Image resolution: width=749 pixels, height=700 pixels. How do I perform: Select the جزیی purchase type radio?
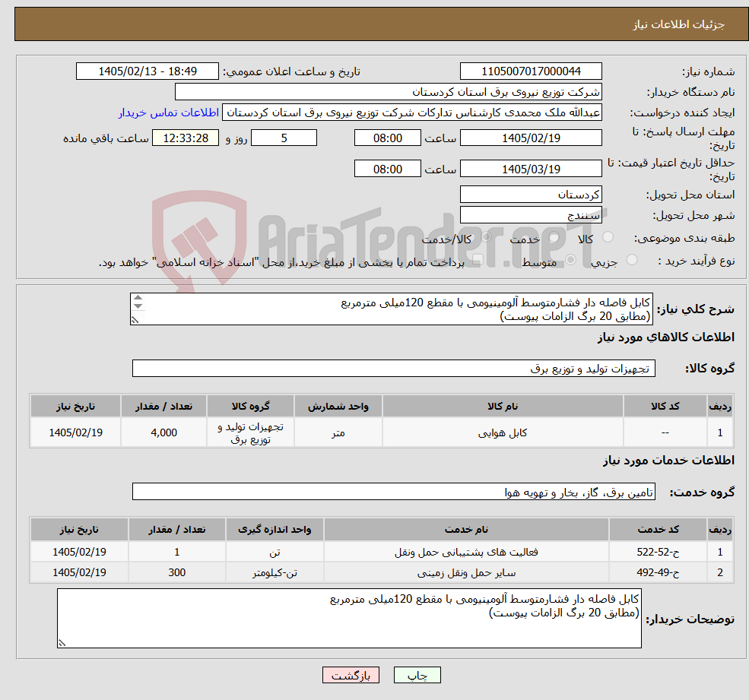click(632, 260)
